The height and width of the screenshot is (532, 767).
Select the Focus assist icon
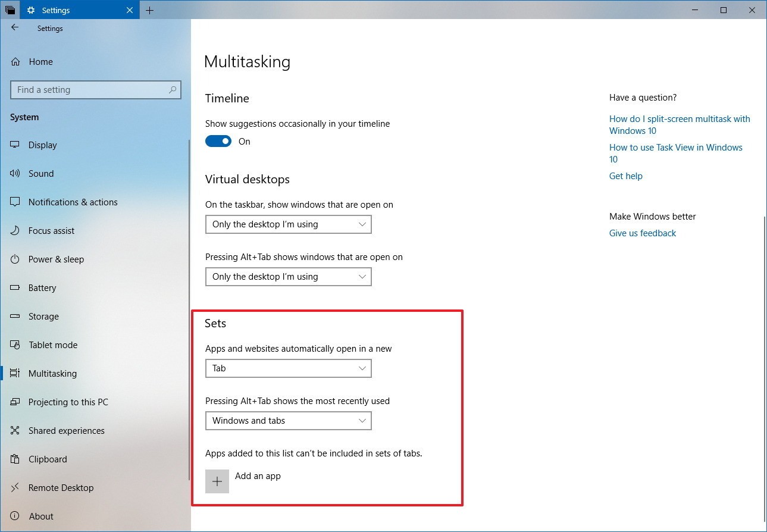15,230
